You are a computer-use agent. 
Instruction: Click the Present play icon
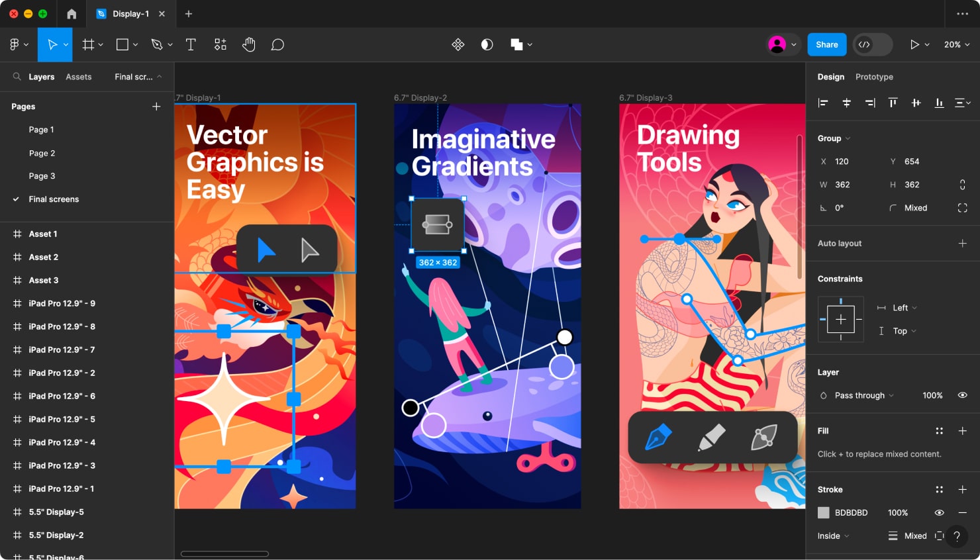(914, 44)
